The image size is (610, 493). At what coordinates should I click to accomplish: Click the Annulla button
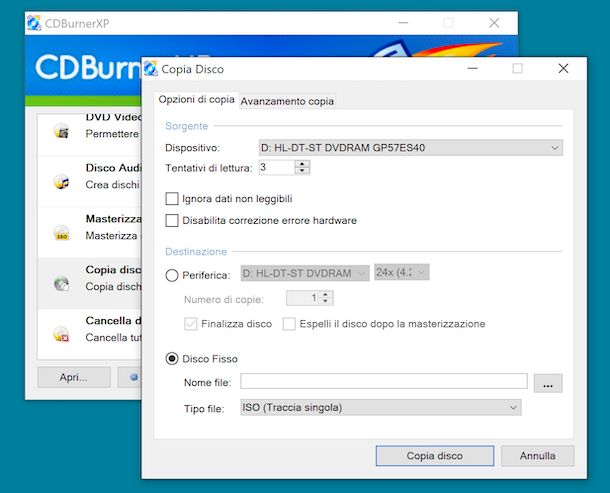tap(538, 456)
